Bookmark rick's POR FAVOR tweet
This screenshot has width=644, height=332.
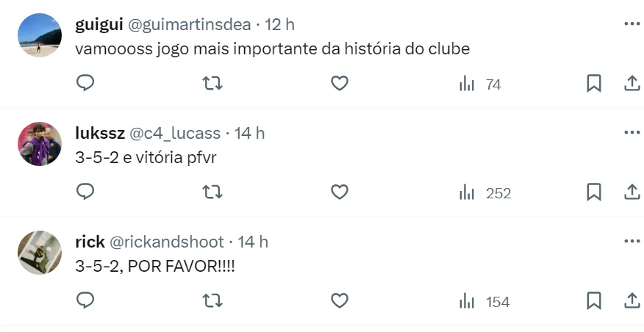point(594,301)
